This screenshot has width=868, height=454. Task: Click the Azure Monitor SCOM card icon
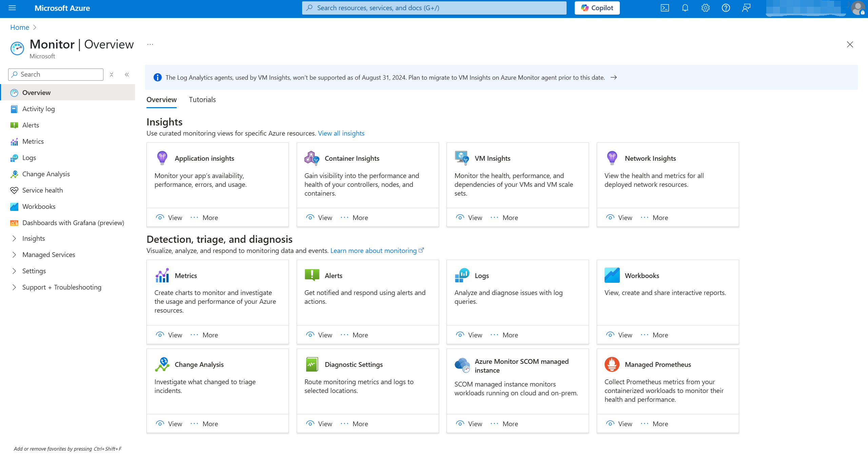[462, 366]
